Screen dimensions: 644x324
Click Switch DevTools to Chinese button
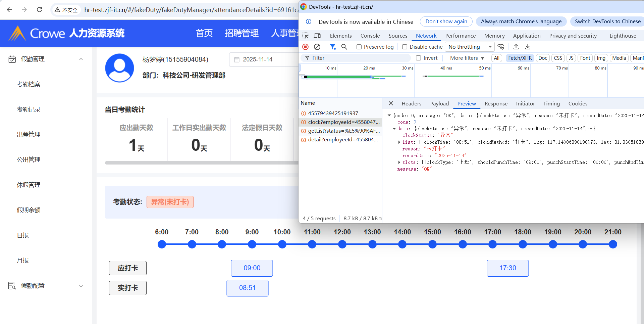[x=607, y=21]
